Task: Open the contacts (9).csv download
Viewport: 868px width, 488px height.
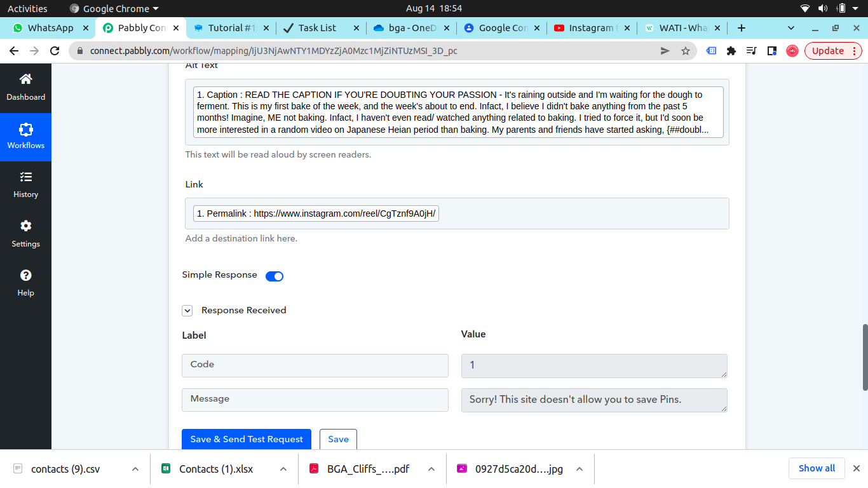Action: click(65, 469)
